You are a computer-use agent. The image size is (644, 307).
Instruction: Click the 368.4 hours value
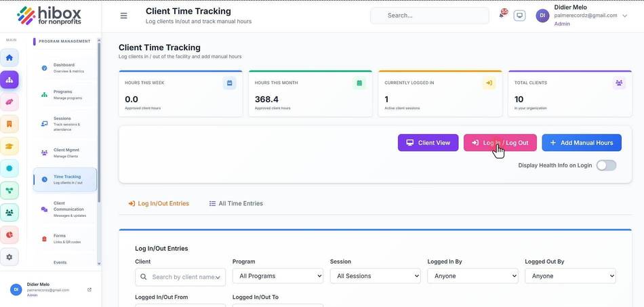click(x=266, y=99)
